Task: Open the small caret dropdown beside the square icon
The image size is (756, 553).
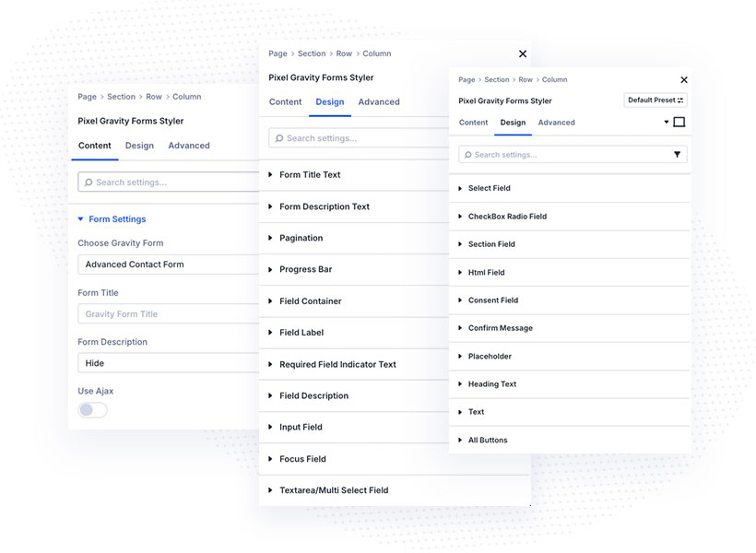Action: [667, 122]
